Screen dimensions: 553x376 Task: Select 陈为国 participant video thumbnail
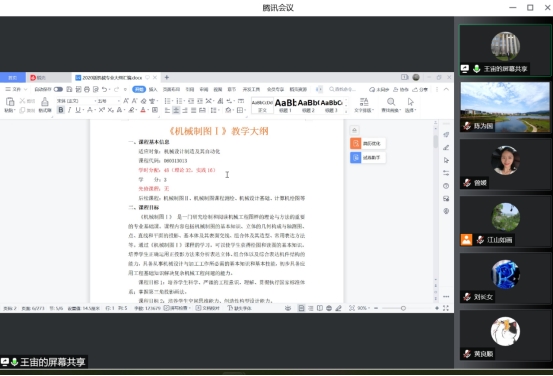point(505,107)
